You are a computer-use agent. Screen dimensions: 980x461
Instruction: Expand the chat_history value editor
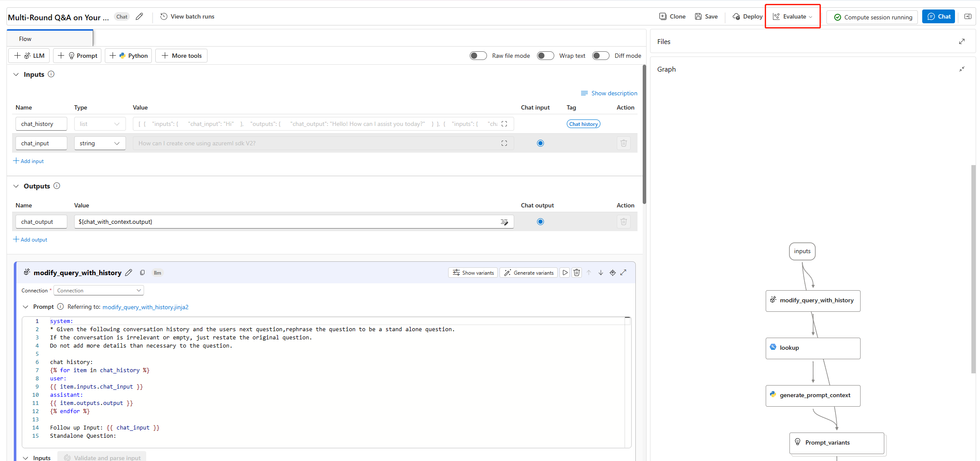[x=504, y=124]
